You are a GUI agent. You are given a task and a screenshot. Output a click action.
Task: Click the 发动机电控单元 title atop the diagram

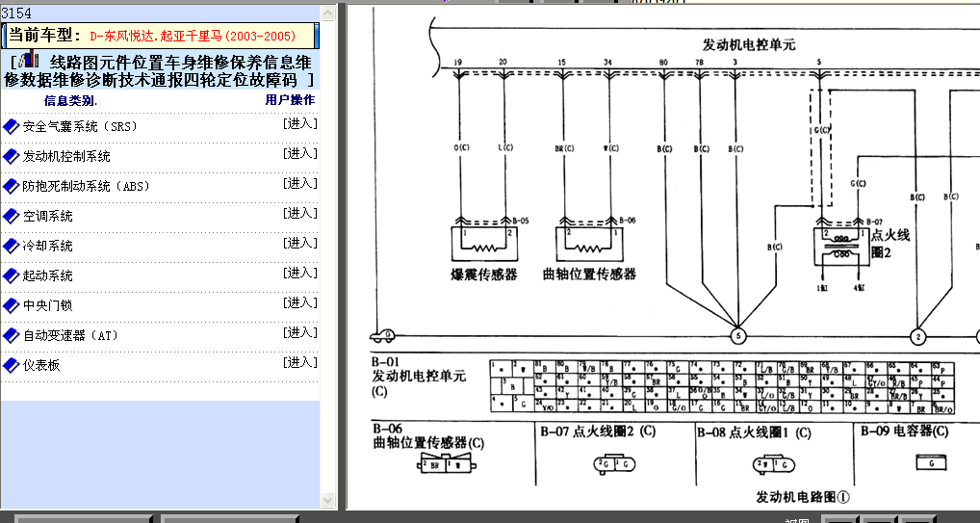pyautogui.click(x=749, y=45)
